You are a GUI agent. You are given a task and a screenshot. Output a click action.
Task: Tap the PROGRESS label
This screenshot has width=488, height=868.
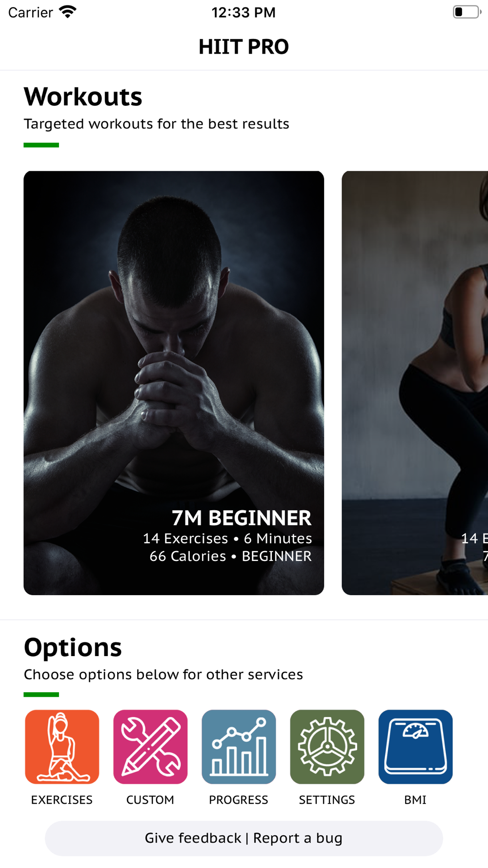239,800
